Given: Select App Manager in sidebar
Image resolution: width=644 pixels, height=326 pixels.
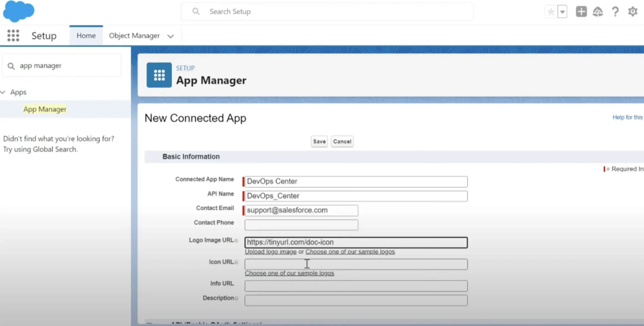Looking at the screenshot, I should pyautogui.click(x=45, y=109).
